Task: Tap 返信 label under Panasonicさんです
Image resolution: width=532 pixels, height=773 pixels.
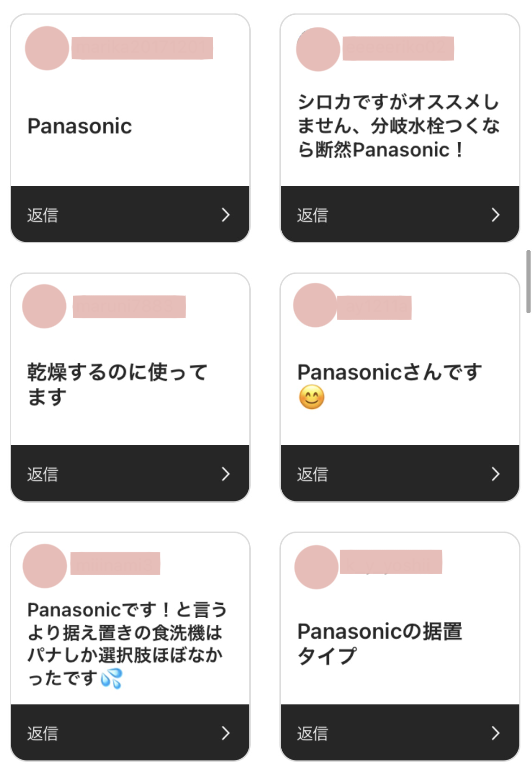Action: 312,475
